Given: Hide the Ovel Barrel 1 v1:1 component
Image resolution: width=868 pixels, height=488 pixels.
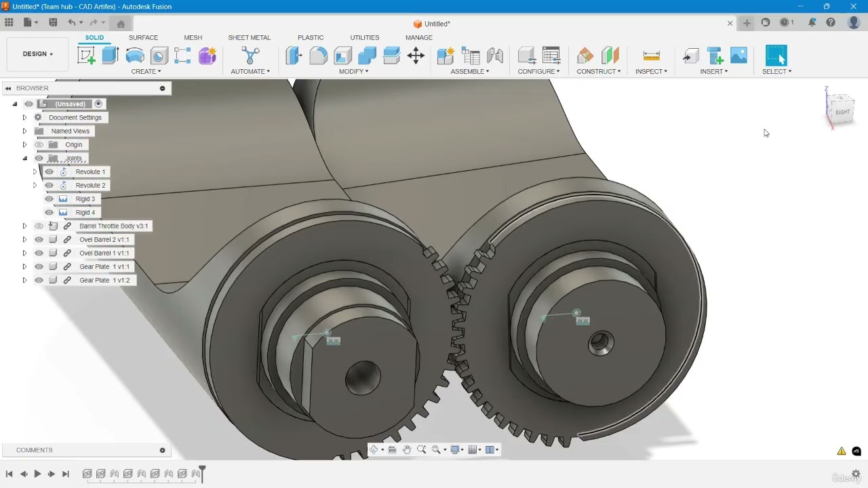Looking at the screenshot, I should [39, 253].
